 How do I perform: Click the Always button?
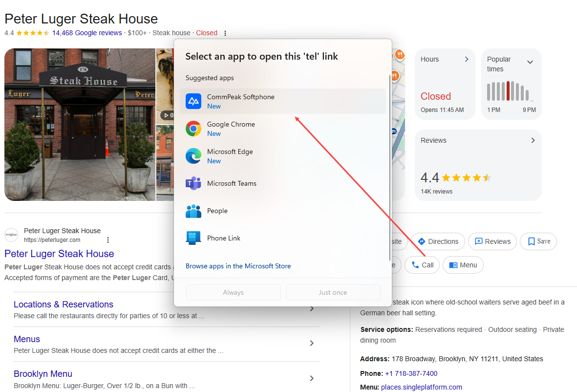pyautogui.click(x=234, y=292)
